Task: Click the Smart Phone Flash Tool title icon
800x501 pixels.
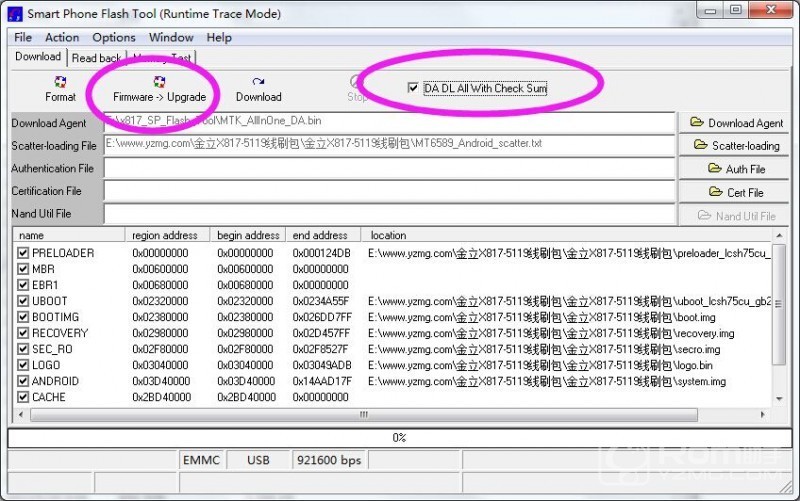Action: 15,14
